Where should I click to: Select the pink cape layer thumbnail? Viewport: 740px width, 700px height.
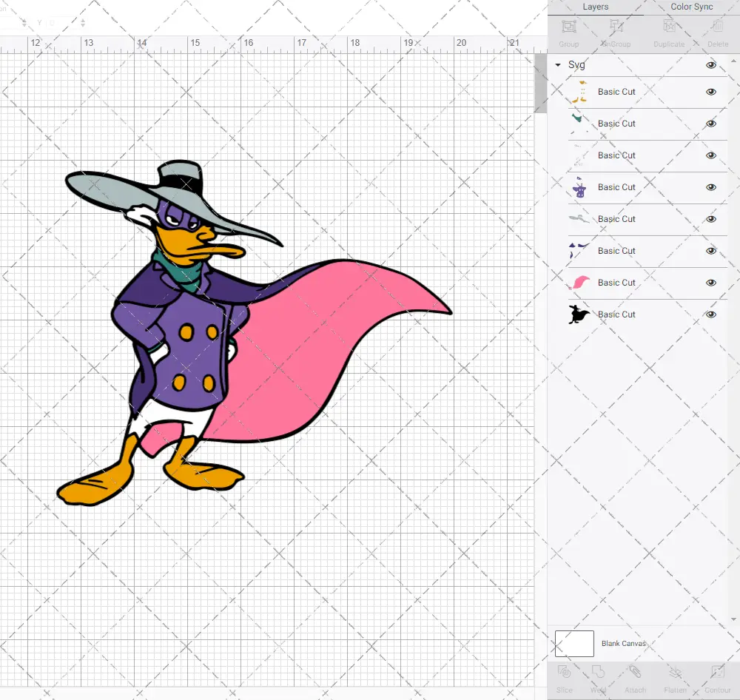tap(579, 282)
